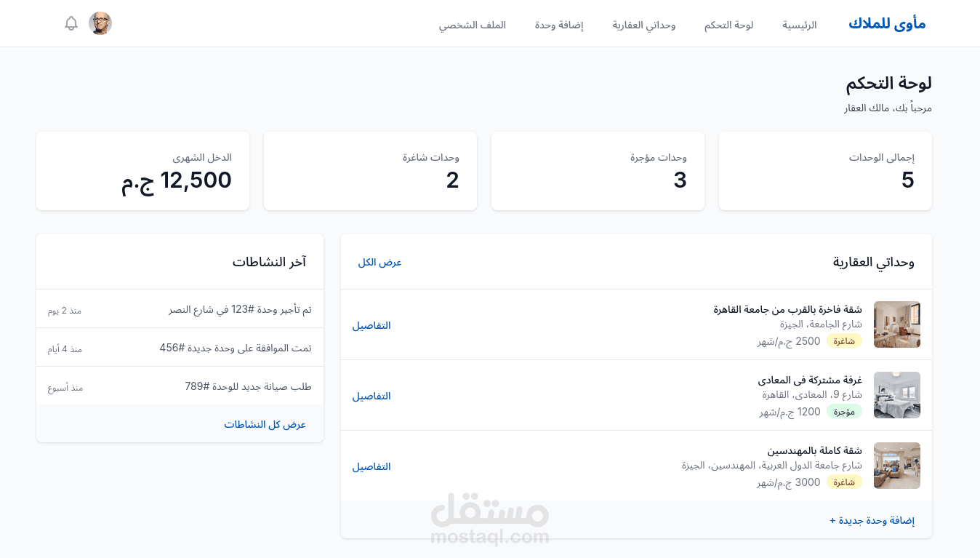Open التفاصيل for شقة كاملة بالمهندسين
Screen dimensions: 980x558
[371, 466]
